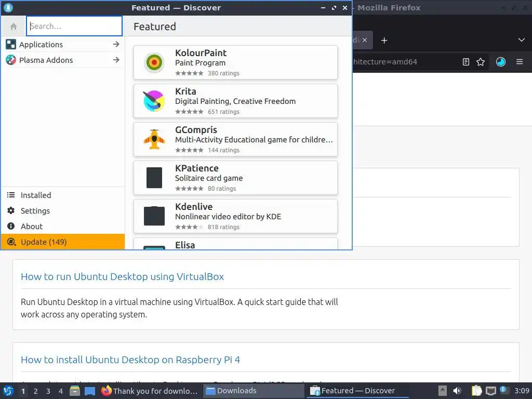Screen dimensions: 532x399
Task: Click the Update refresh icon
Action: click(11, 242)
